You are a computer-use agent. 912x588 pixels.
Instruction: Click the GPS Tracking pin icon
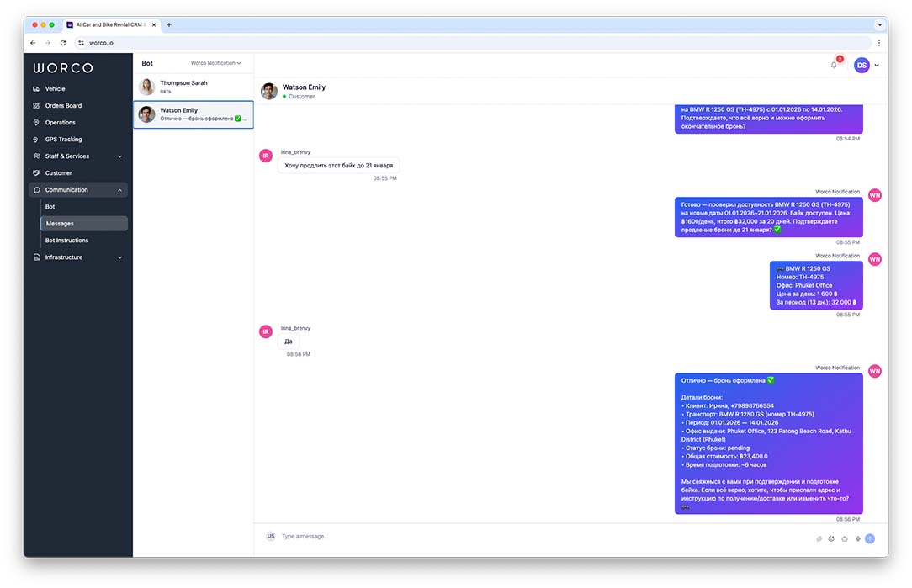tap(36, 140)
